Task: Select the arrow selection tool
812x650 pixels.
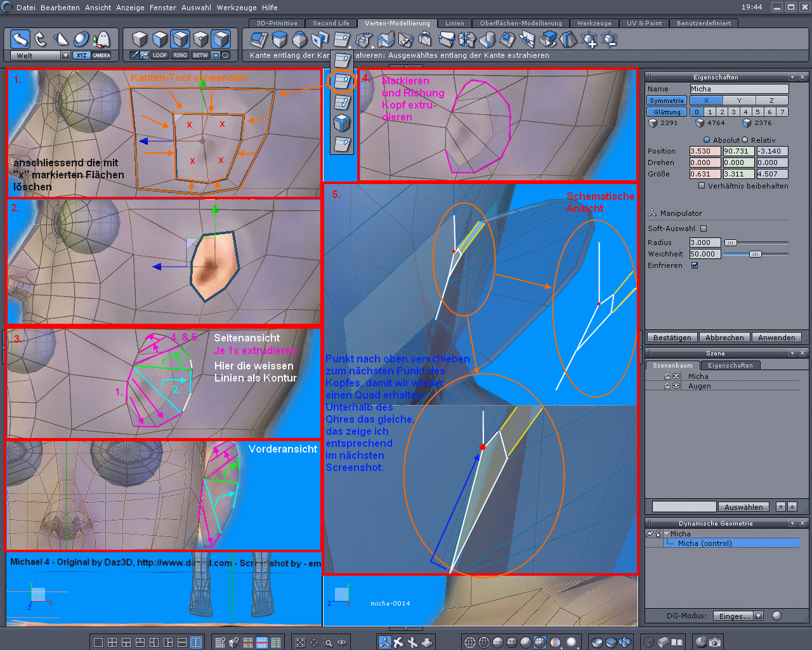Action: pyautogui.click(x=21, y=39)
